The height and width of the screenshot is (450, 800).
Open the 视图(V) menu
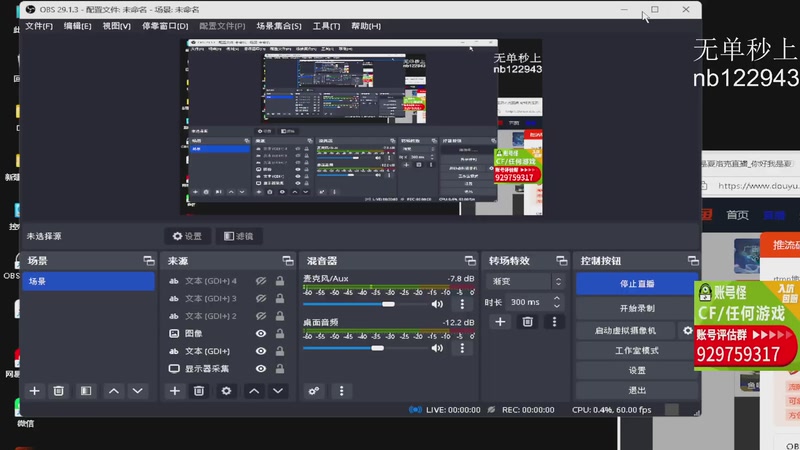pos(117,26)
